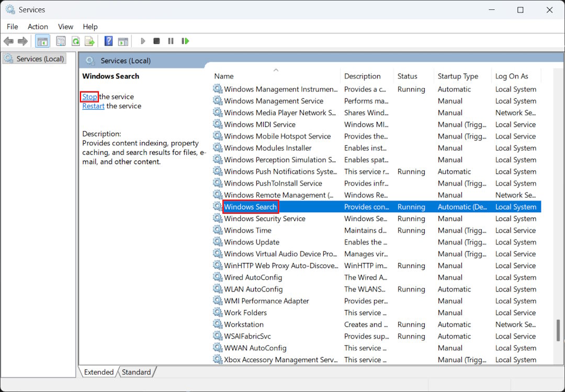Switch to the Standard tab
The height and width of the screenshot is (392, 565).
pyautogui.click(x=137, y=372)
